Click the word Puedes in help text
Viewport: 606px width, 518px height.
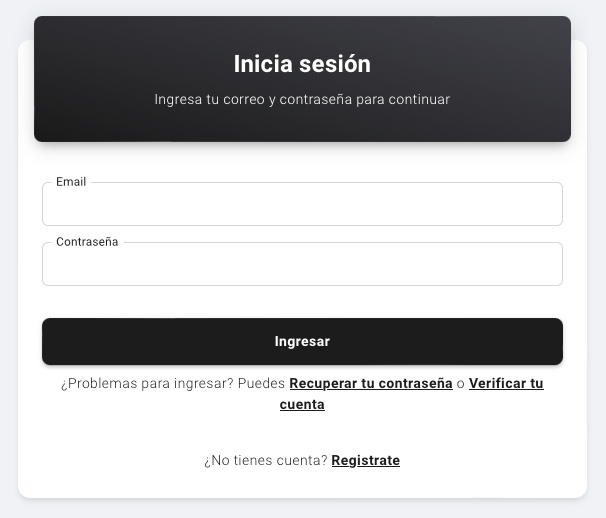tap(261, 384)
